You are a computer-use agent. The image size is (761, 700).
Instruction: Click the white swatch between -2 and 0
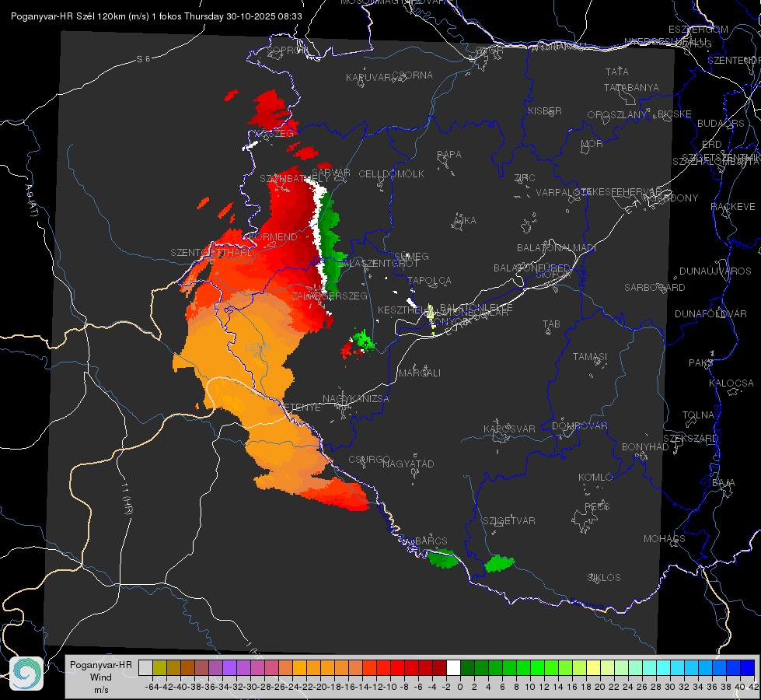[x=453, y=667]
